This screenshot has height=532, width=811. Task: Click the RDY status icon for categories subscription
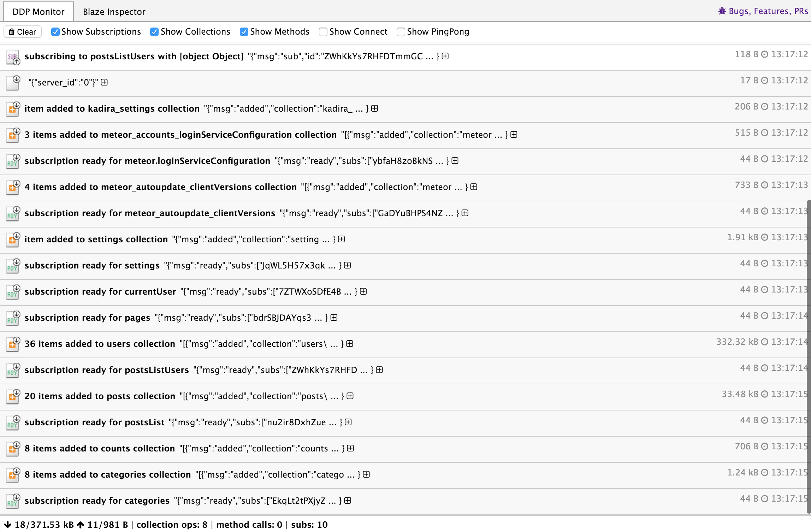pyautogui.click(x=12, y=501)
